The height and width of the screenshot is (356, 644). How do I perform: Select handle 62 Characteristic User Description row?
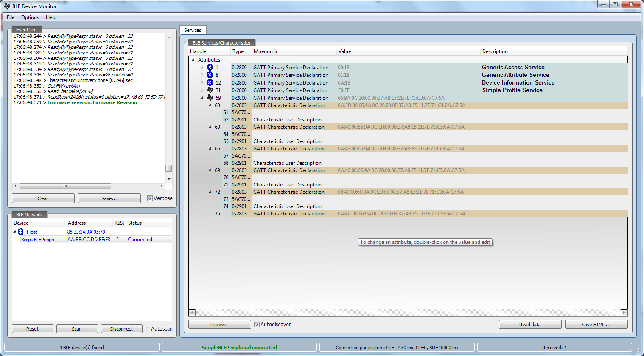[425, 120]
